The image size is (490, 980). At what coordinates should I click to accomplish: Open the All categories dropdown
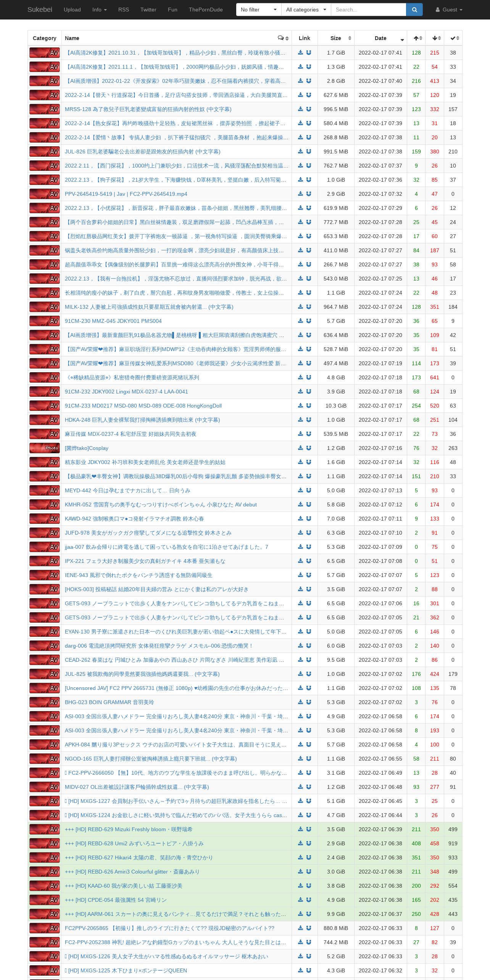(306, 10)
